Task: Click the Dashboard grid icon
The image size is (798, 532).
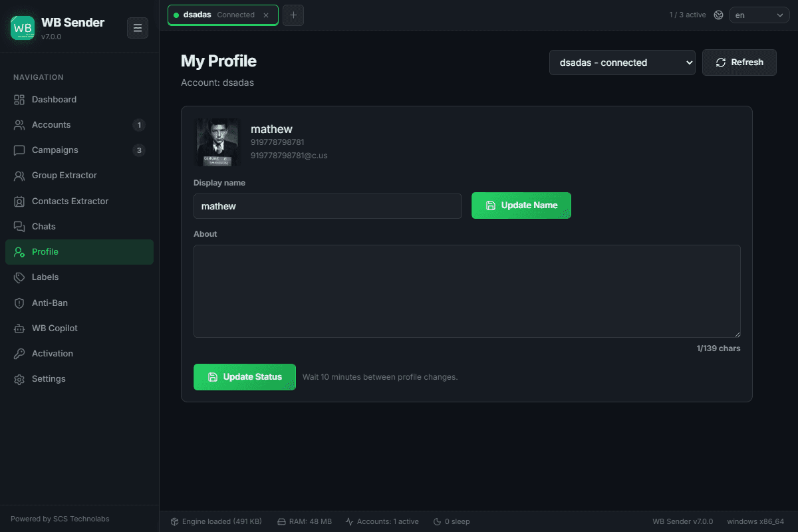Action: (x=19, y=100)
